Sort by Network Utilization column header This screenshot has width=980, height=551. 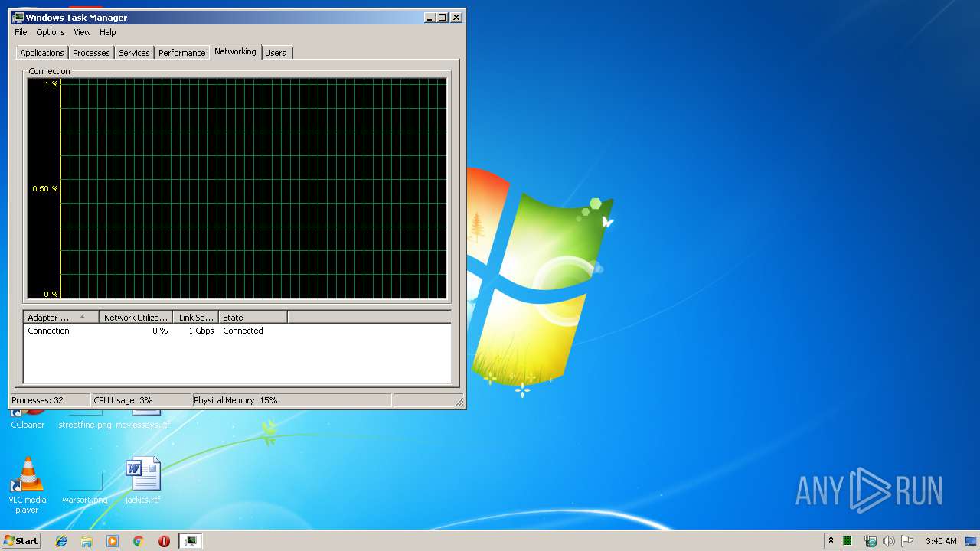pyautogui.click(x=136, y=317)
